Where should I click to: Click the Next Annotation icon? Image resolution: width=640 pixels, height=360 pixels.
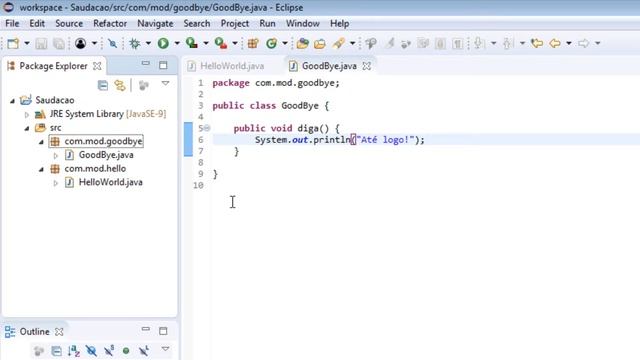coord(480,43)
